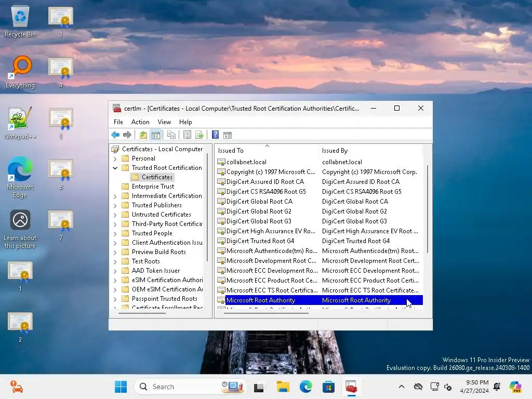The width and height of the screenshot is (532, 399).
Task: Click the Copy toolbar icon
Action: click(x=171, y=135)
